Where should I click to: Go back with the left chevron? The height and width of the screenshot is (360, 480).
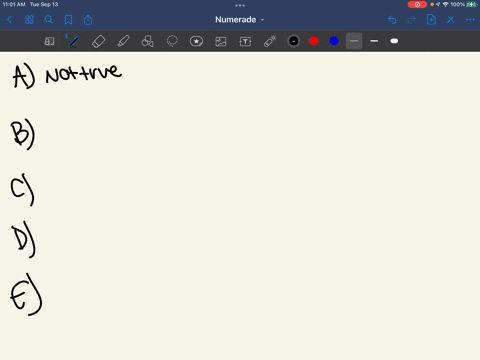[x=9, y=20]
